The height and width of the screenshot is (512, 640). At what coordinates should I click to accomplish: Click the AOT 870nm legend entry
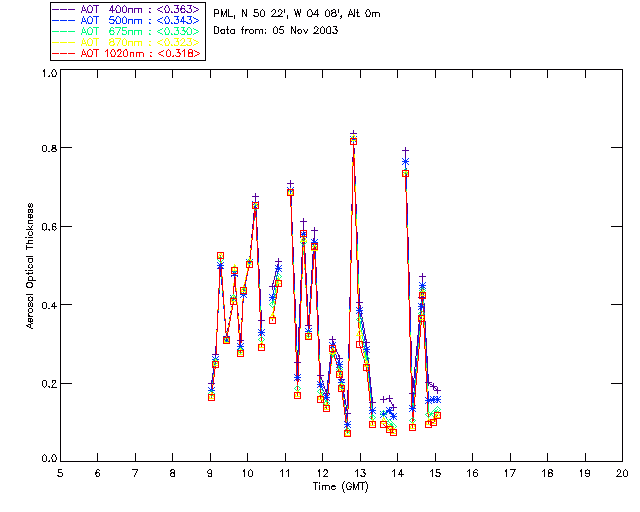click(127, 42)
